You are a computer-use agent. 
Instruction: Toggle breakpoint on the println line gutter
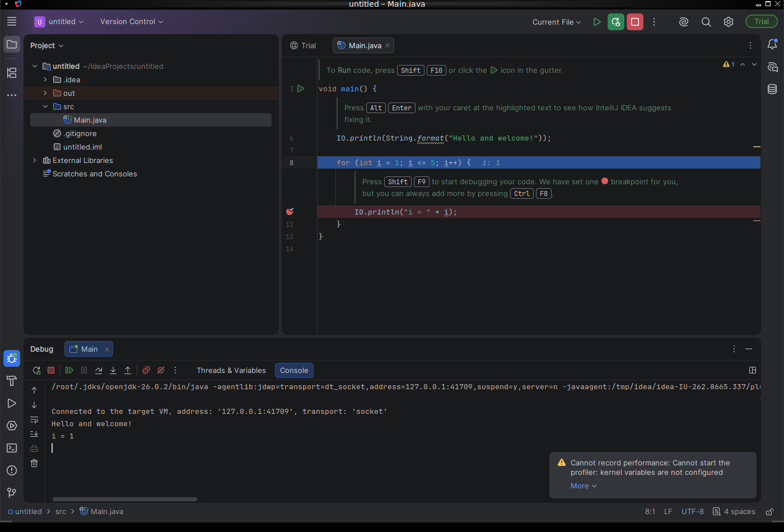click(x=290, y=212)
